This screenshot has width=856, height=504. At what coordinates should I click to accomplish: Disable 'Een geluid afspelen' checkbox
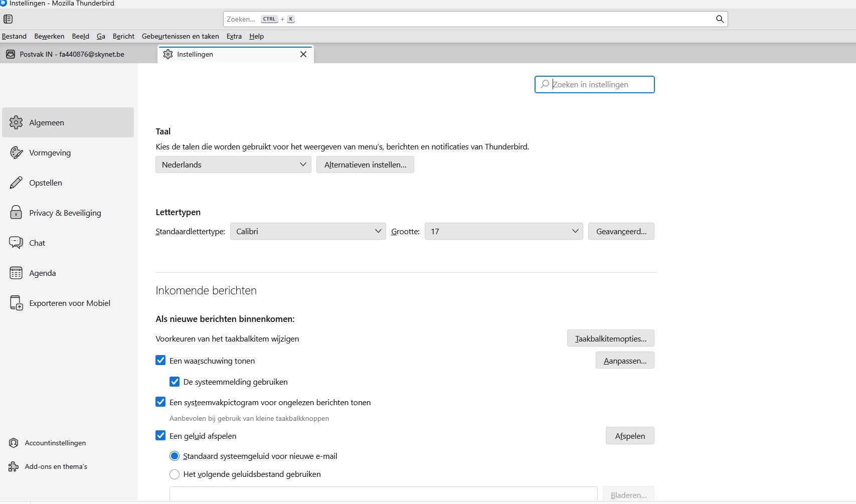(x=160, y=435)
